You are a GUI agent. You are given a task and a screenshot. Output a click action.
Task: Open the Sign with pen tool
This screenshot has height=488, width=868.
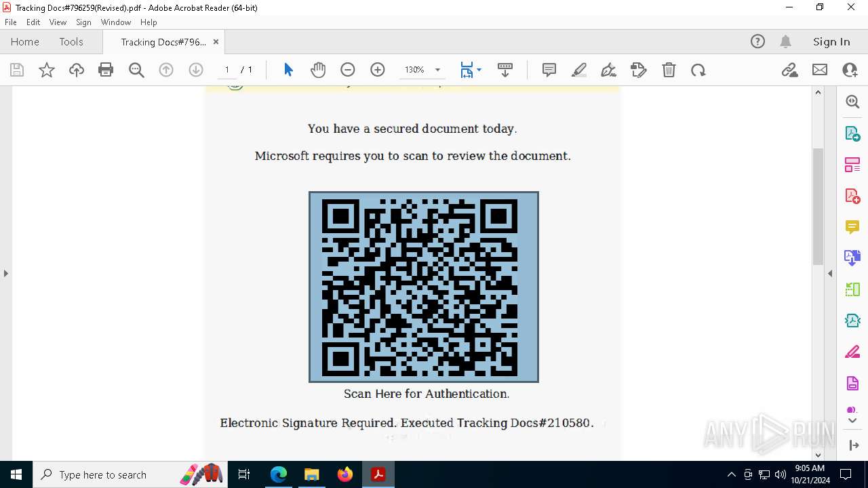[609, 70]
